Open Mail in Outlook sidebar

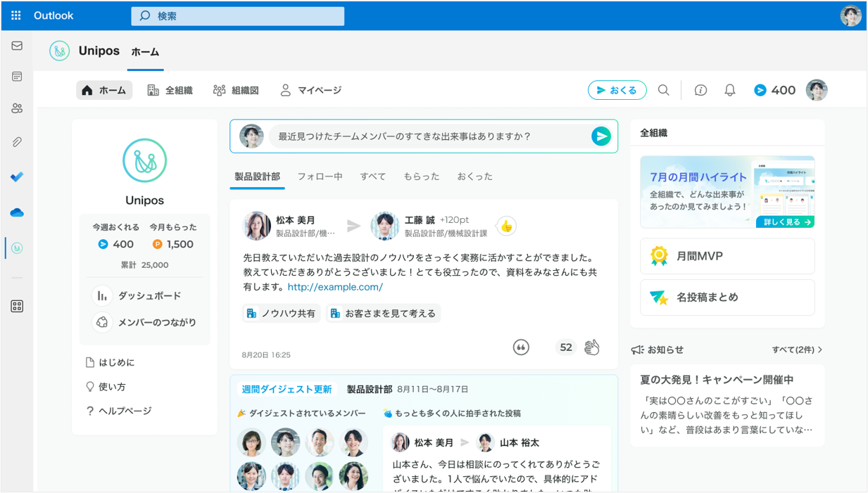(x=17, y=46)
